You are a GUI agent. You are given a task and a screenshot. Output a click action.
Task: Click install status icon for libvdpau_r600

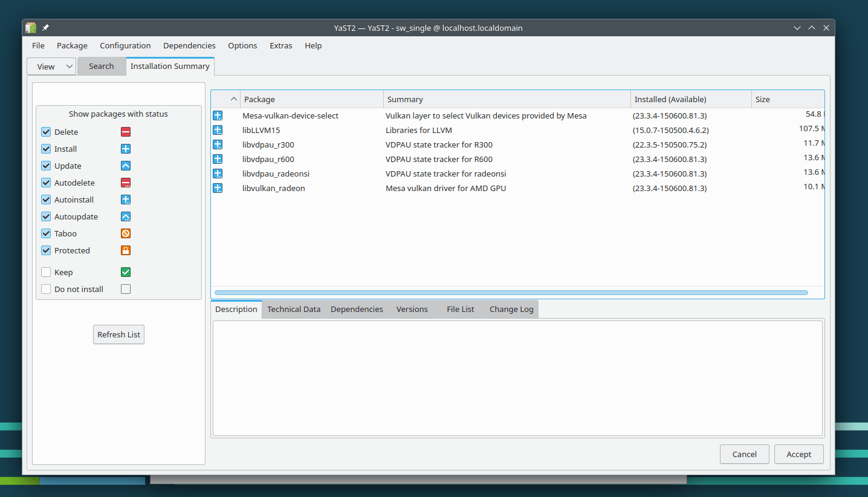pyautogui.click(x=218, y=159)
